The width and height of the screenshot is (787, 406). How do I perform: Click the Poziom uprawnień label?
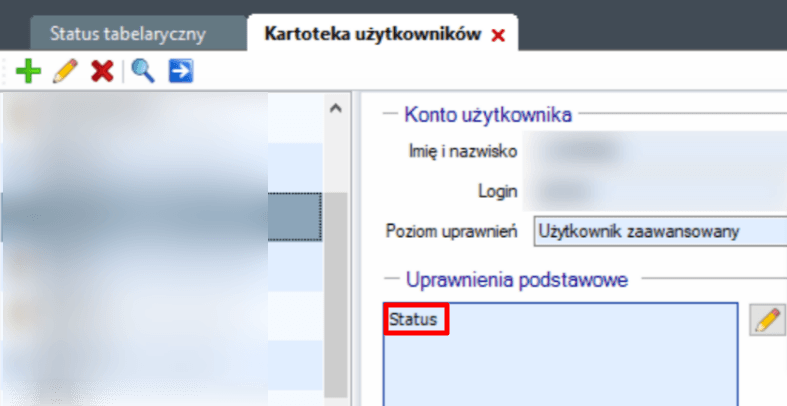click(451, 231)
